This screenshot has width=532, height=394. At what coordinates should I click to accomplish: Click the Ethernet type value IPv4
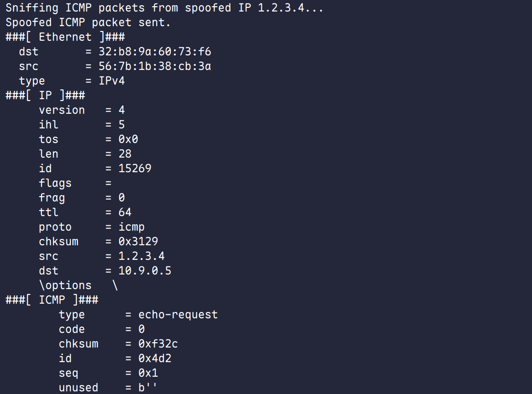pos(112,81)
